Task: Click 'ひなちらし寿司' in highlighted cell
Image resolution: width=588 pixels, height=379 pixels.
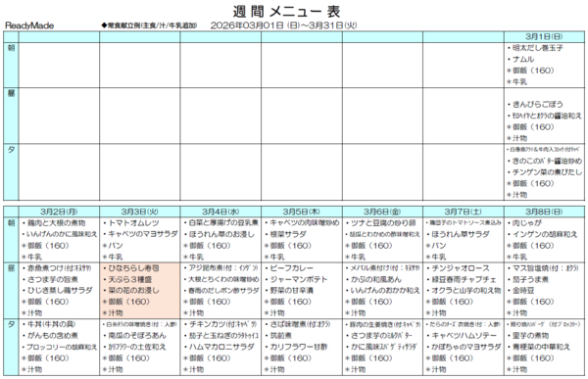Action: point(133,268)
